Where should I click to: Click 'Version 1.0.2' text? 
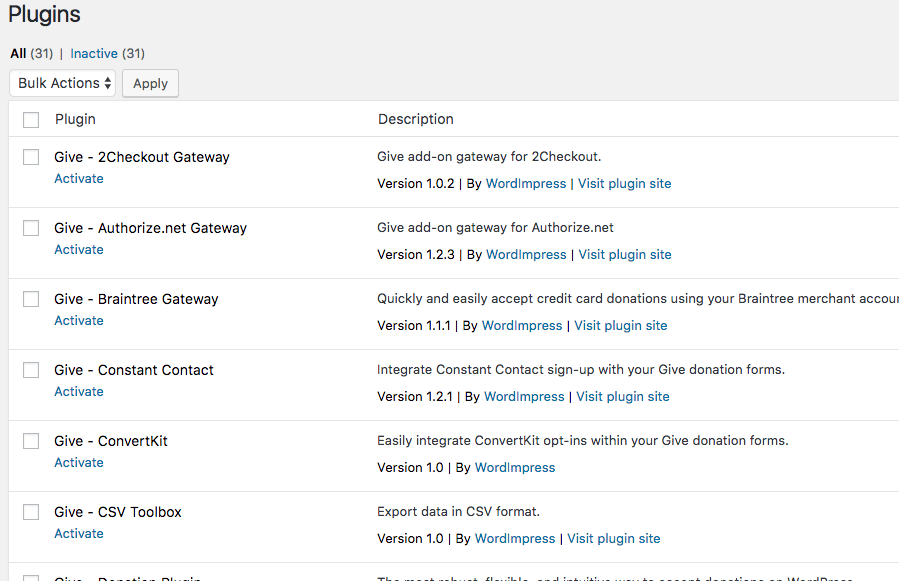tap(416, 184)
